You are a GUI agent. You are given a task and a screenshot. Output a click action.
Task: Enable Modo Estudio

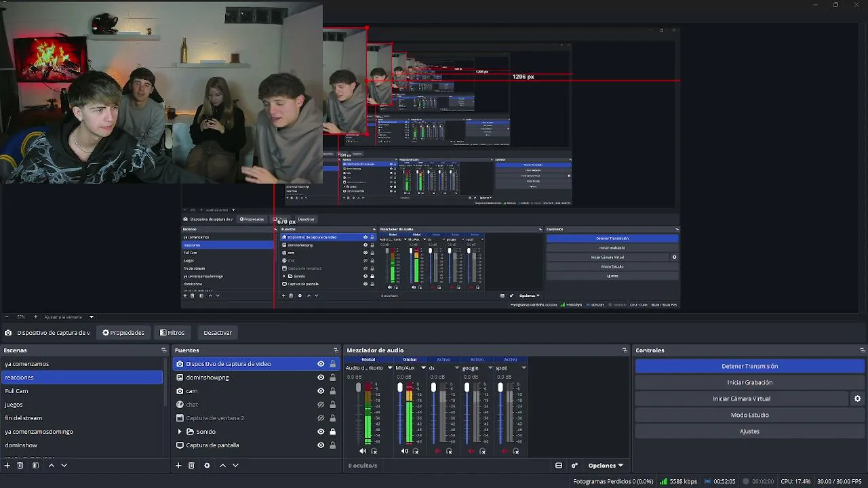[x=749, y=415]
